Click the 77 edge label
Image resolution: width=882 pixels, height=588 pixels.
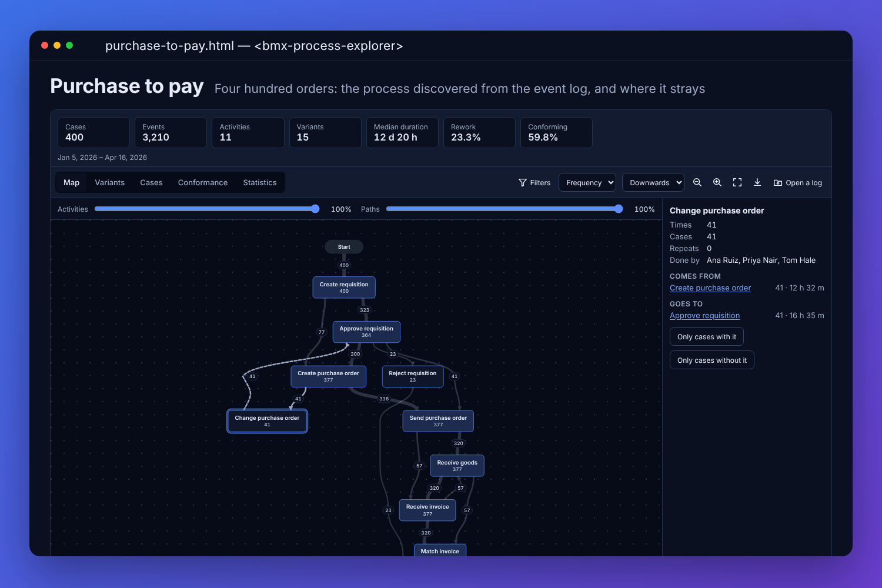coord(322,332)
